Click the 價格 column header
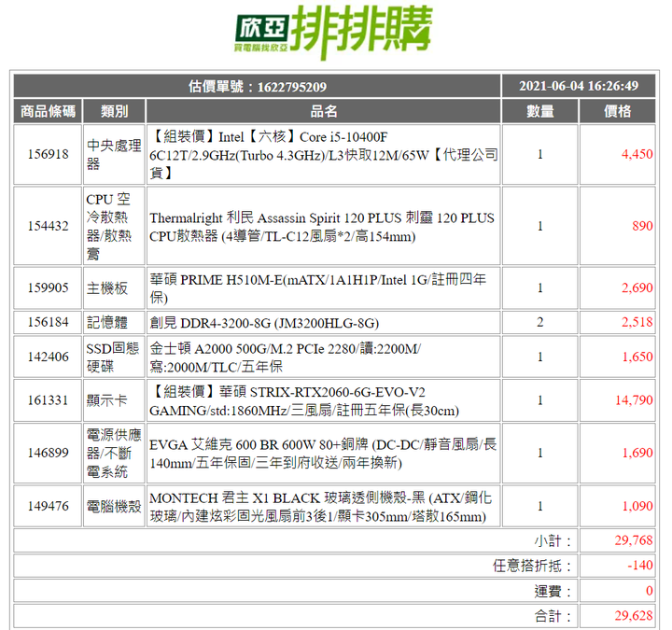The image size is (672, 630). click(617, 111)
